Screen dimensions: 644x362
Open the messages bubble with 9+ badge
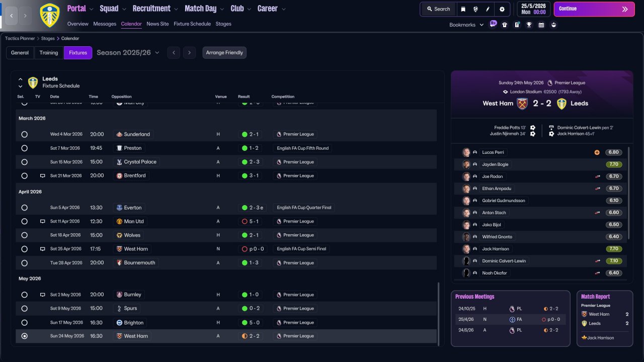click(493, 24)
